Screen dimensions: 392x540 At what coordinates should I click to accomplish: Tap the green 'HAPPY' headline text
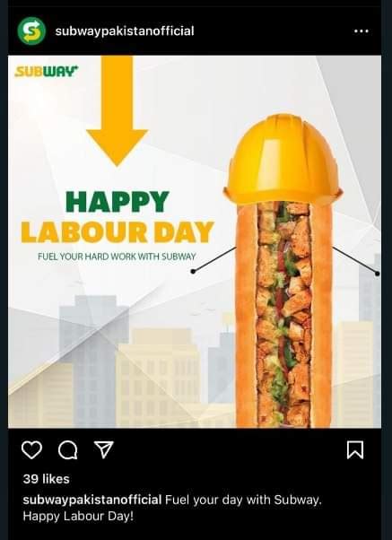tap(118, 202)
